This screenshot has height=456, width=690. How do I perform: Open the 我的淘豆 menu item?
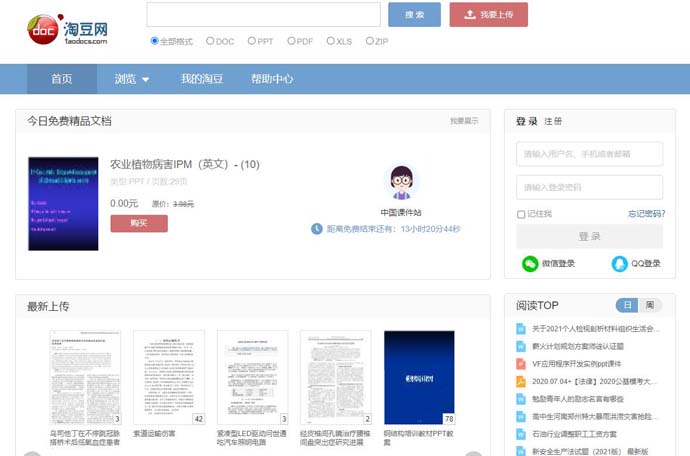[x=202, y=79]
